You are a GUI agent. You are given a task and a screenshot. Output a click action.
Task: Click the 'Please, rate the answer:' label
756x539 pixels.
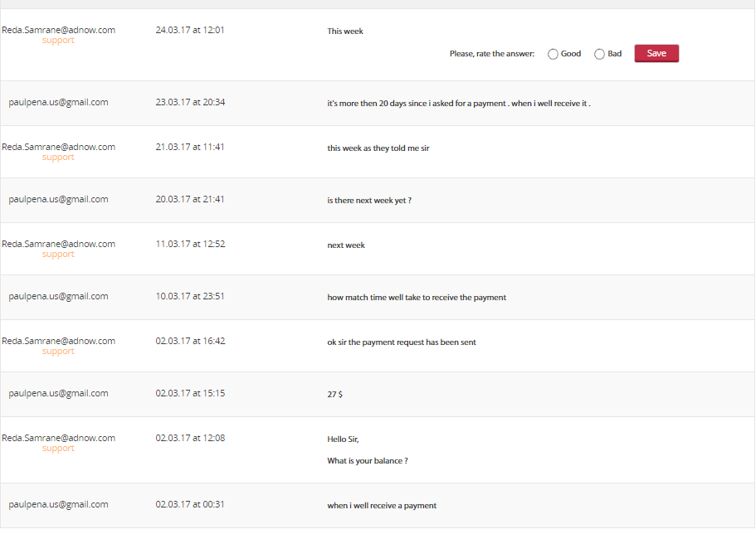coord(492,54)
